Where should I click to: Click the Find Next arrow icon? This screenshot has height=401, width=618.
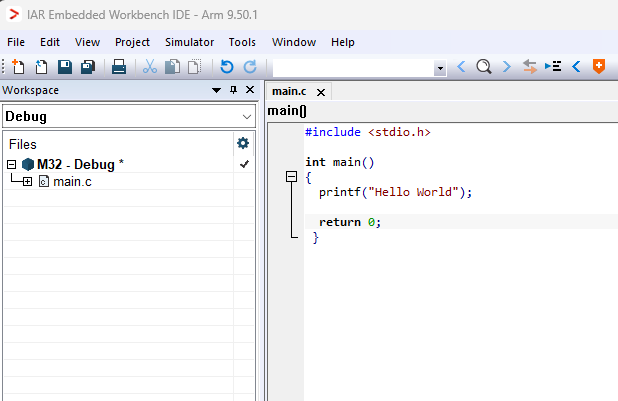(x=506, y=66)
